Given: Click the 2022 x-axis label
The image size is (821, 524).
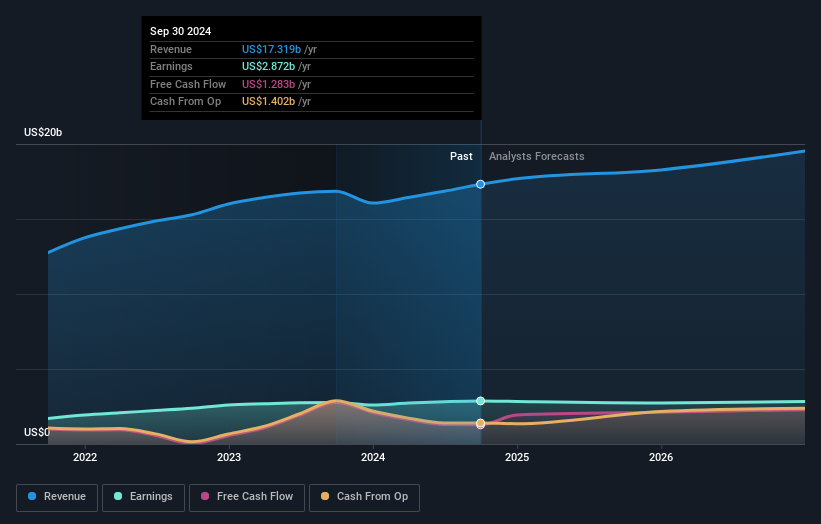Looking at the screenshot, I should tap(85, 457).
